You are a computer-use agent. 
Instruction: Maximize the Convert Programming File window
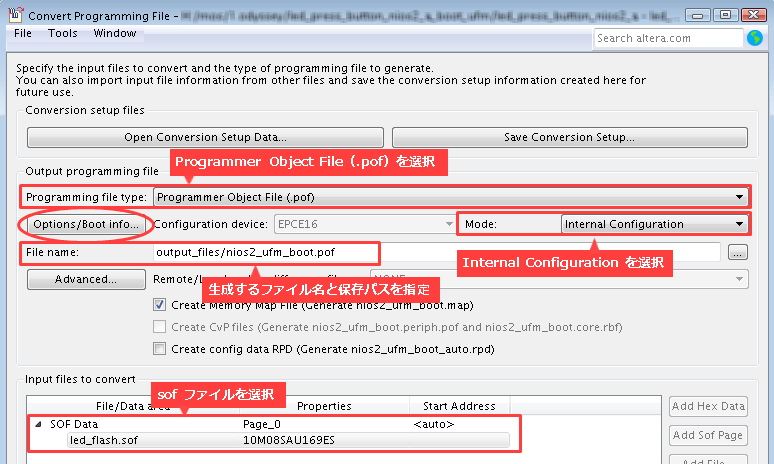tap(725, 15)
